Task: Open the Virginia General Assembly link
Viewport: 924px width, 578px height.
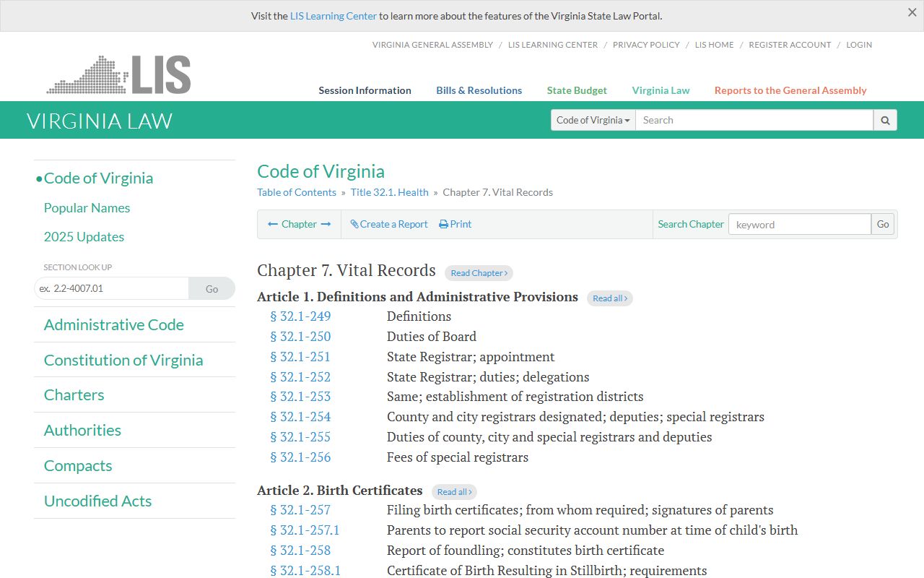Action: (x=432, y=45)
